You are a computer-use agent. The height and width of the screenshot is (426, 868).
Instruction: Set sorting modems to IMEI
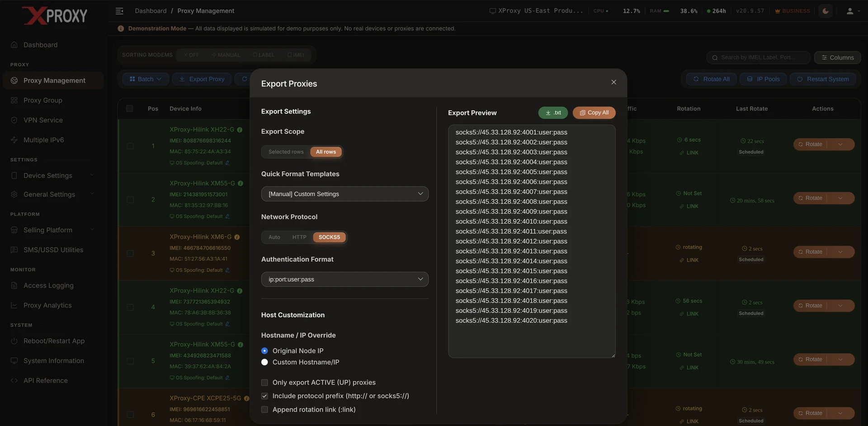(296, 55)
